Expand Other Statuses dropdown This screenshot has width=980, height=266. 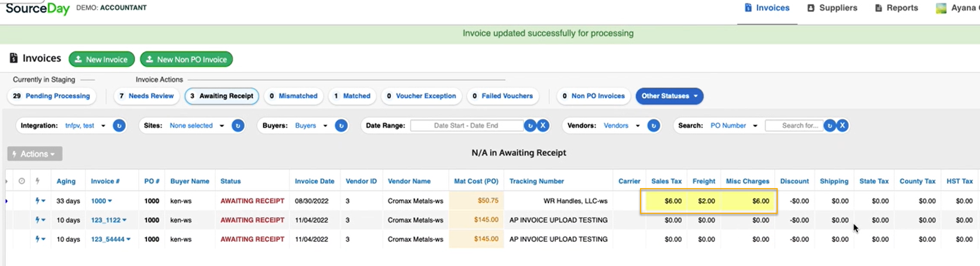[669, 96]
